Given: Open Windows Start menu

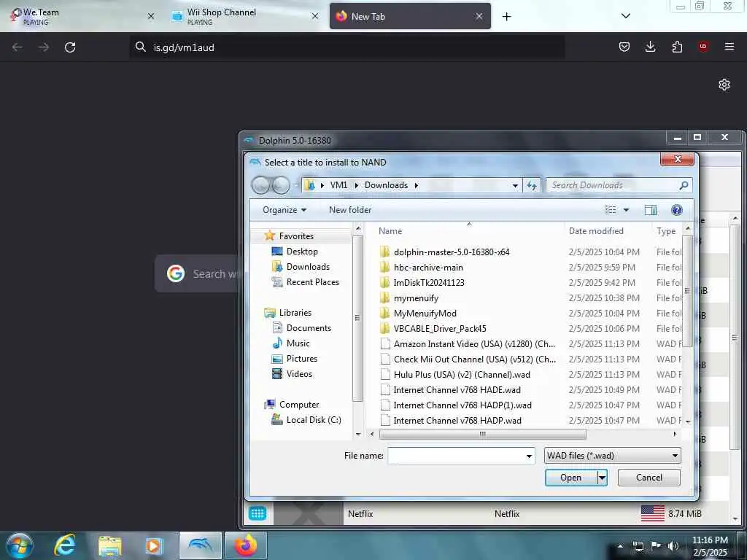Looking at the screenshot, I should (20, 545).
